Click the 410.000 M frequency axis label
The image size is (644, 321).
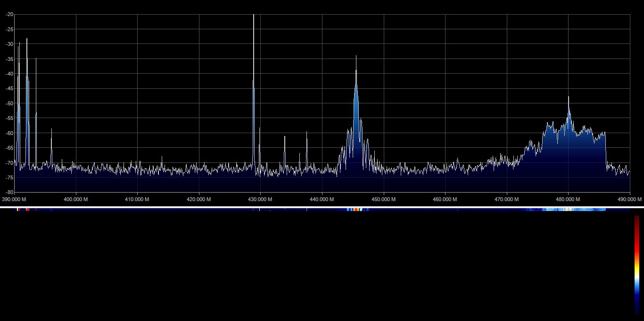pyautogui.click(x=137, y=199)
